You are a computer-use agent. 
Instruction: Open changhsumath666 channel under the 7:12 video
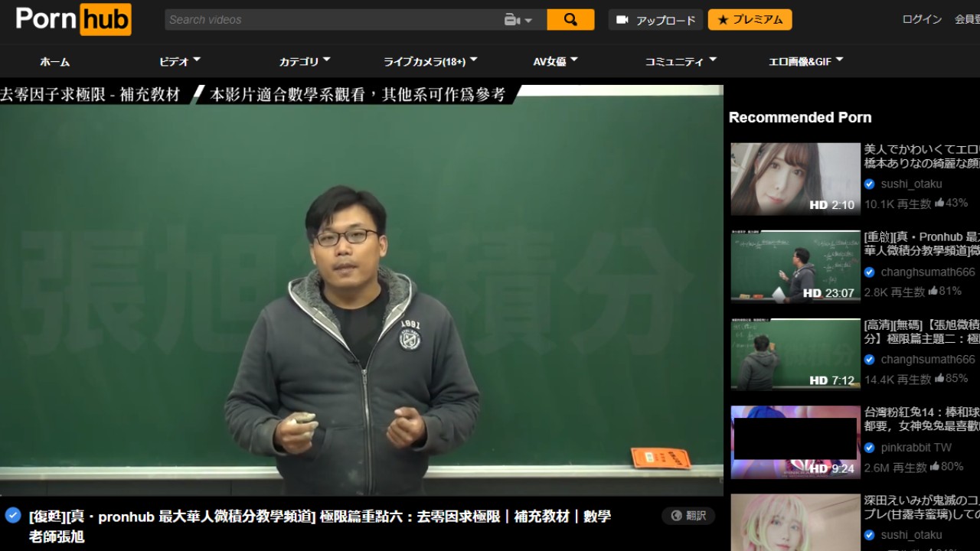(x=928, y=359)
